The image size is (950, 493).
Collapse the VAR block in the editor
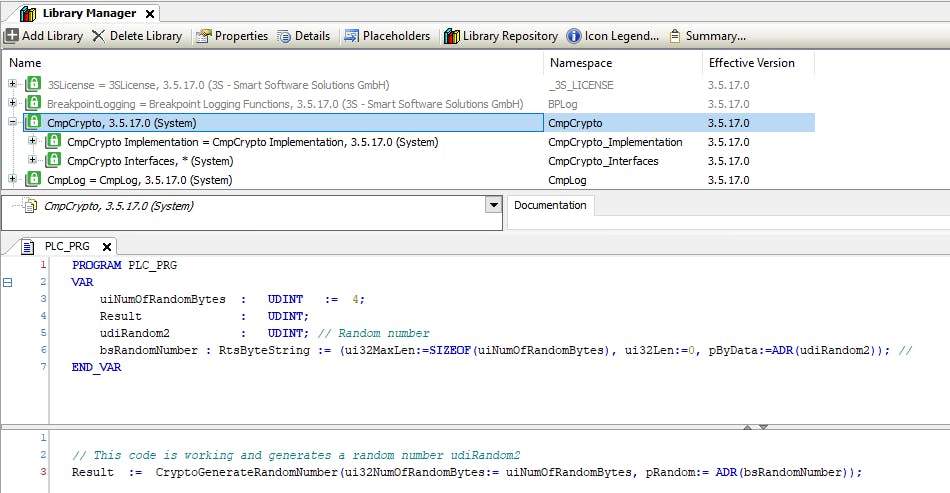[x=8, y=283]
